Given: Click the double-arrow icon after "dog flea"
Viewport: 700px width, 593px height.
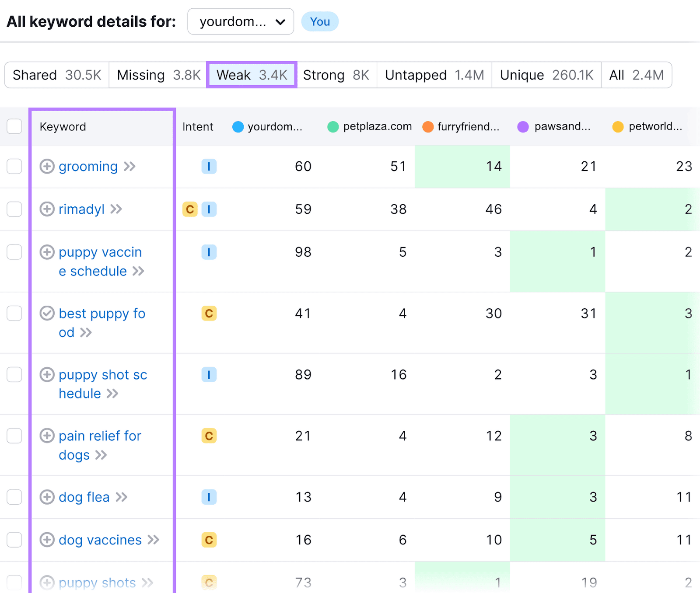Looking at the screenshot, I should (121, 497).
